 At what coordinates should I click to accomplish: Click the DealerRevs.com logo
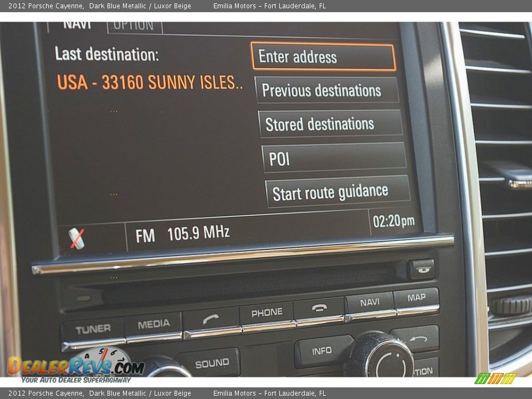click(75, 367)
